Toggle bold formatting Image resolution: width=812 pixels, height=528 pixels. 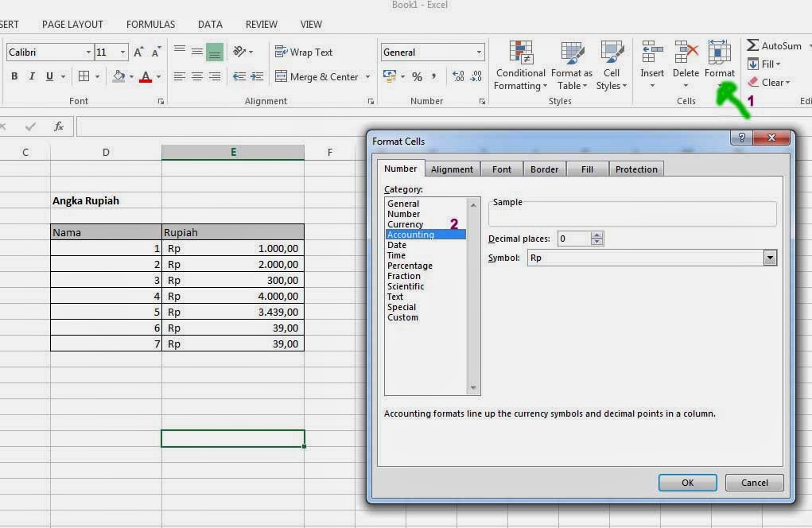click(14, 76)
